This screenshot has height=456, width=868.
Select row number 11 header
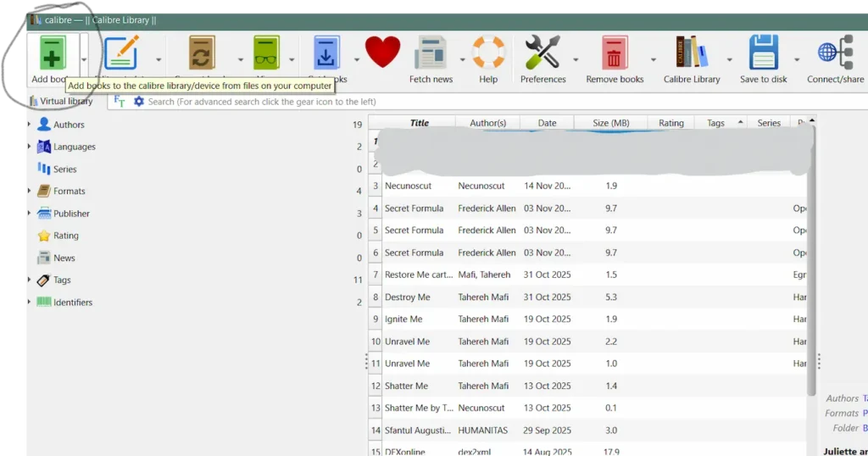point(376,364)
